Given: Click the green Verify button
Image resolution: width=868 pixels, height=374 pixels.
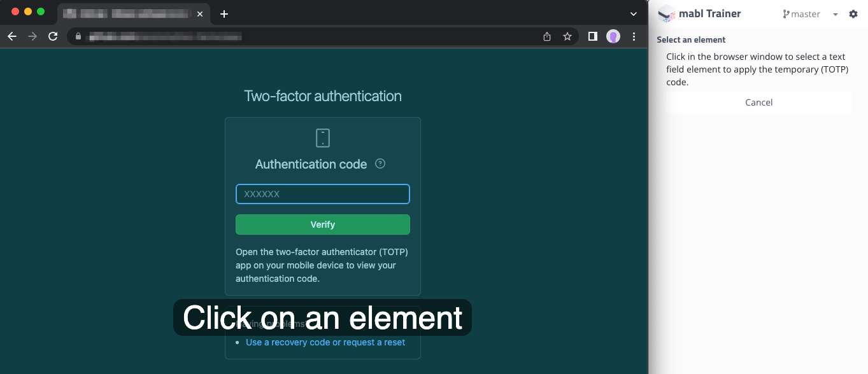Looking at the screenshot, I should coord(323,225).
